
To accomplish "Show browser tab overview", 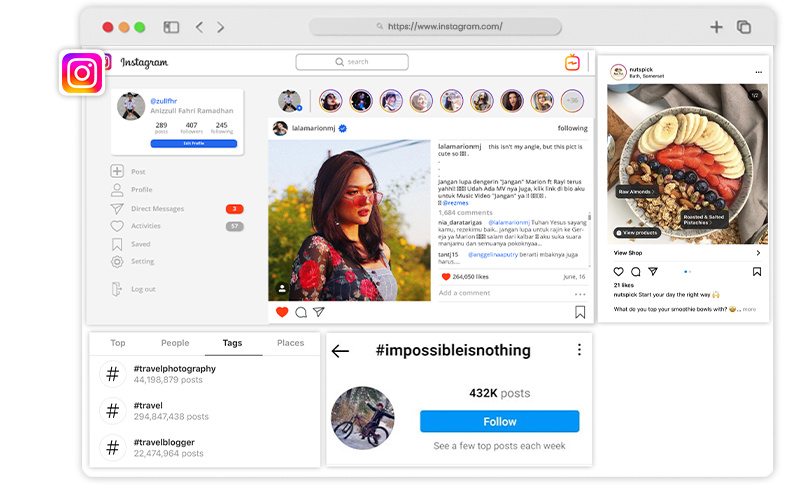I will pyautogui.click(x=743, y=27).
